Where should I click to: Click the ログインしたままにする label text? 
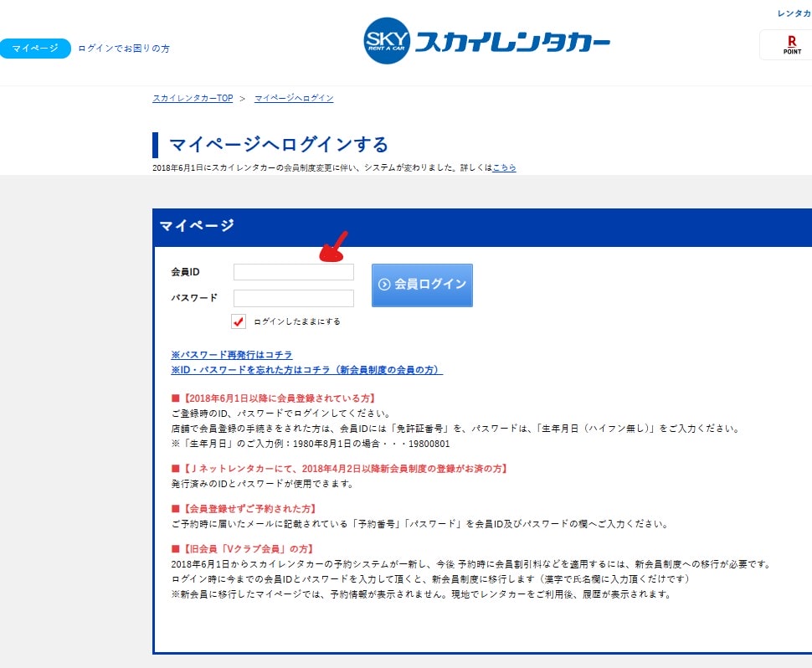tap(296, 321)
